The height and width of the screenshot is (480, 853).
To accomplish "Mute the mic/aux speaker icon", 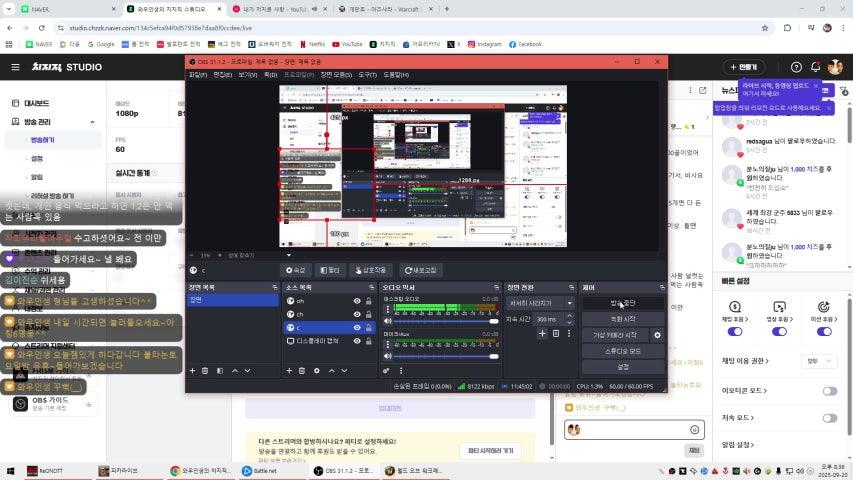I will click(388, 356).
